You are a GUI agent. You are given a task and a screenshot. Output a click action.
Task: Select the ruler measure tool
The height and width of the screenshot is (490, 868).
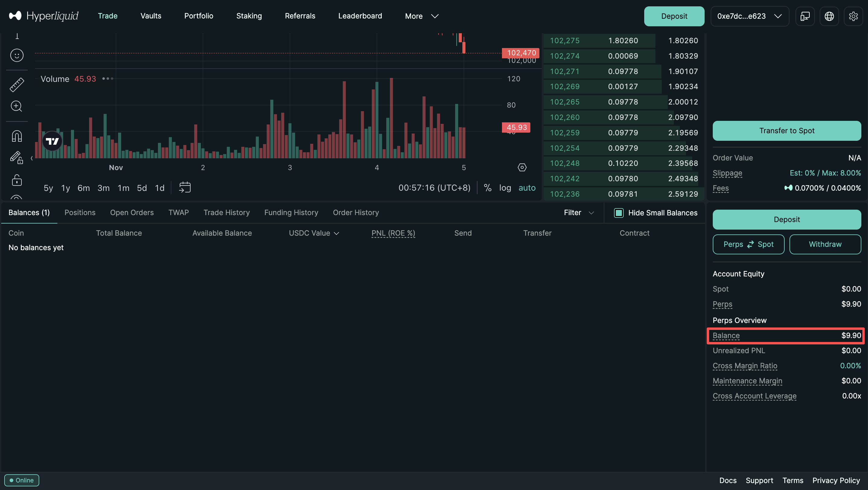tap(17, 85)
